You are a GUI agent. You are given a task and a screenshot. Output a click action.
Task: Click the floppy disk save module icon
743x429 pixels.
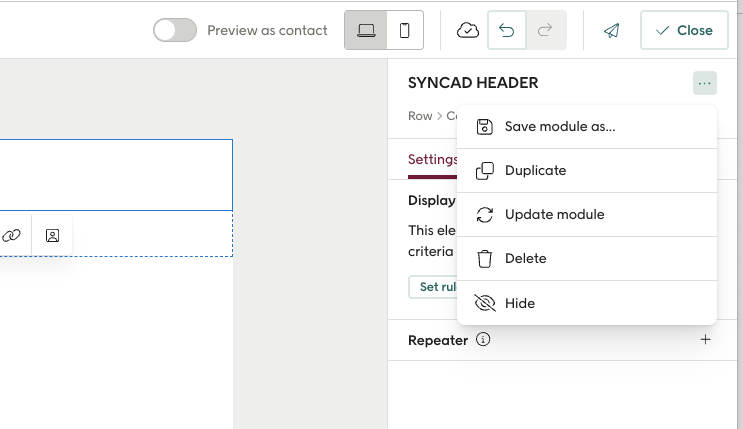(484, 127)
